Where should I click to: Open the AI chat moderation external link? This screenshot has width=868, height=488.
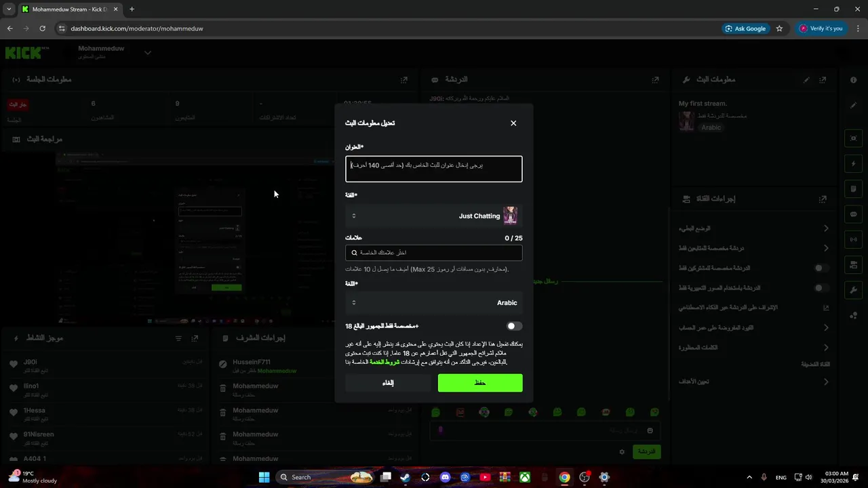coord(826,308)
